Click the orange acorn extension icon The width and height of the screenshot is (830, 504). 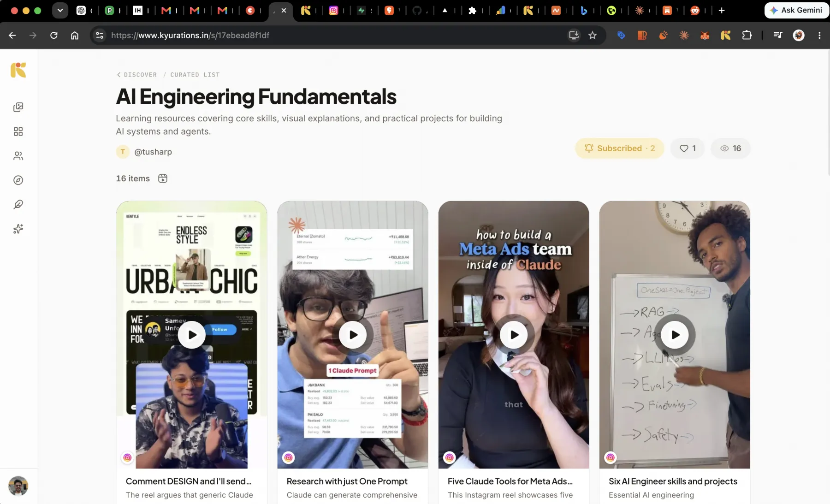click(663, 36)
